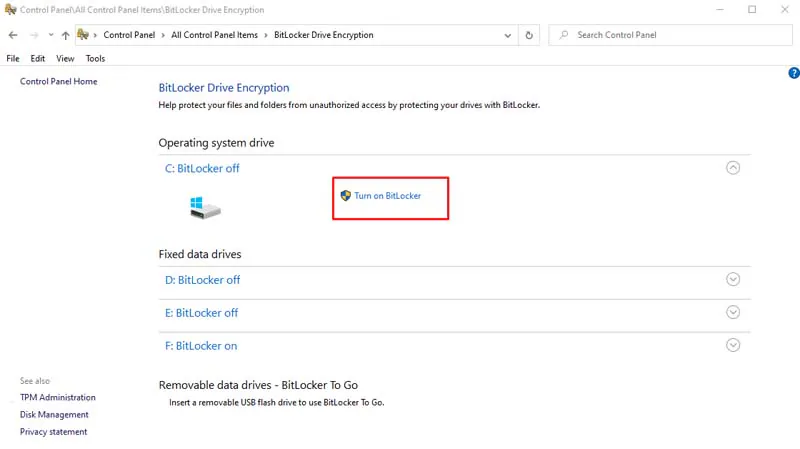Click the recent locations down arrow
This screenshot has width=800, height=449.
click(50, 35)
